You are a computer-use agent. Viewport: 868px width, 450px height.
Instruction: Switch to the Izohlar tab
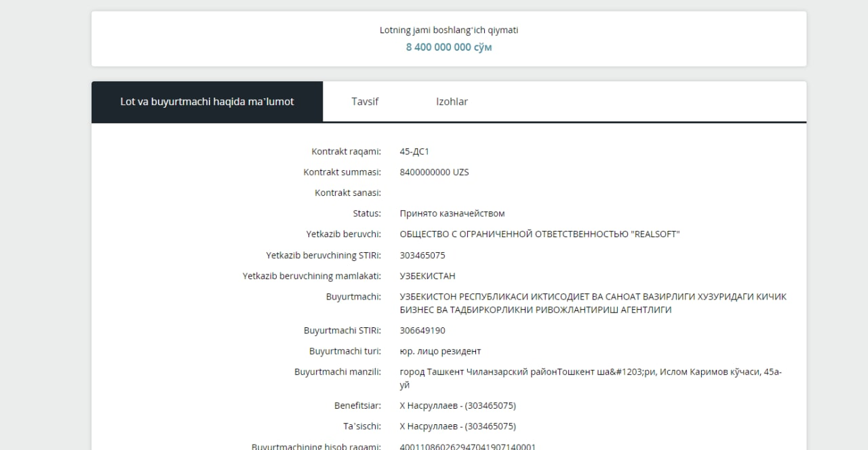(x=452, y=102)
